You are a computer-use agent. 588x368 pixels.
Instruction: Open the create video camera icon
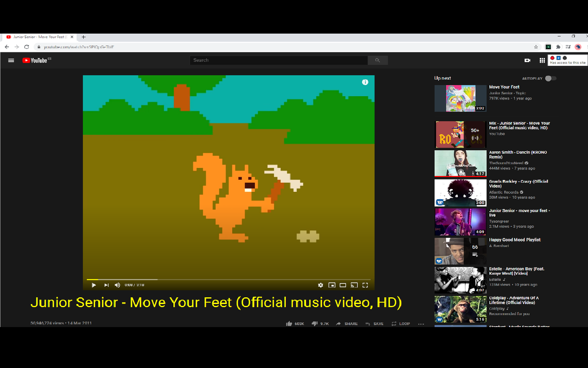[x=527, y=60]
